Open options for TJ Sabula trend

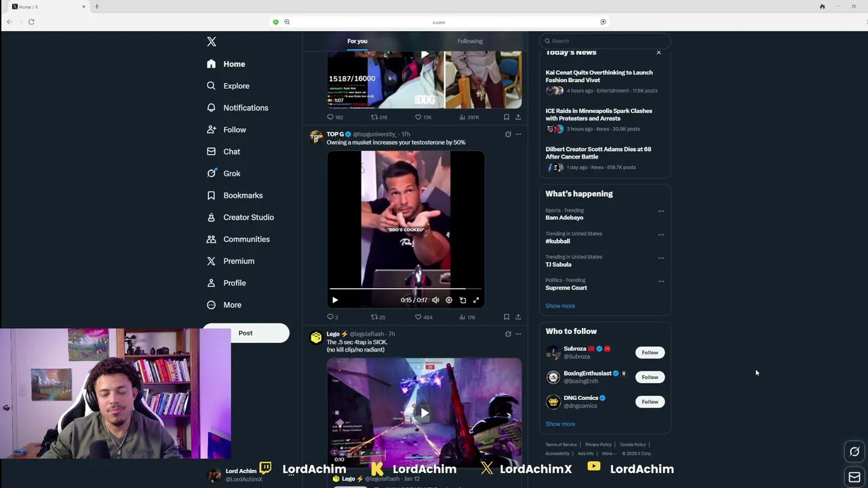pos(661,258)
